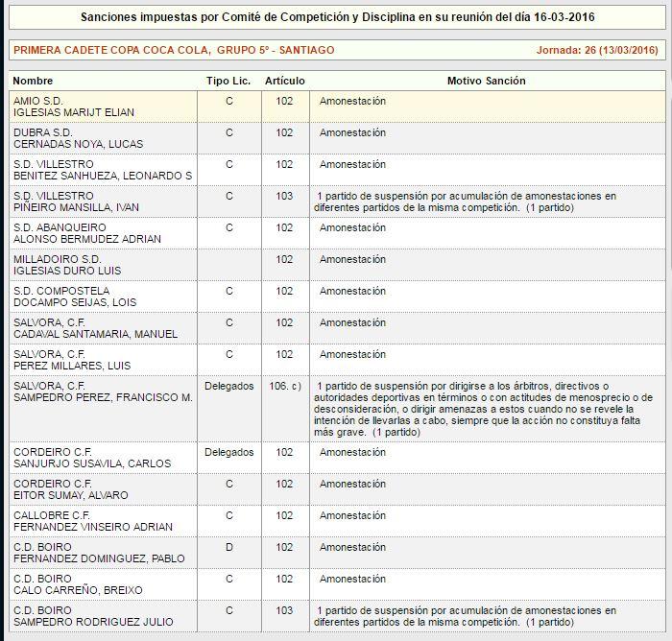Select CALO CARREÑO, BREIXO
Viewport: 672px width, 641px height.
(78, 591)
